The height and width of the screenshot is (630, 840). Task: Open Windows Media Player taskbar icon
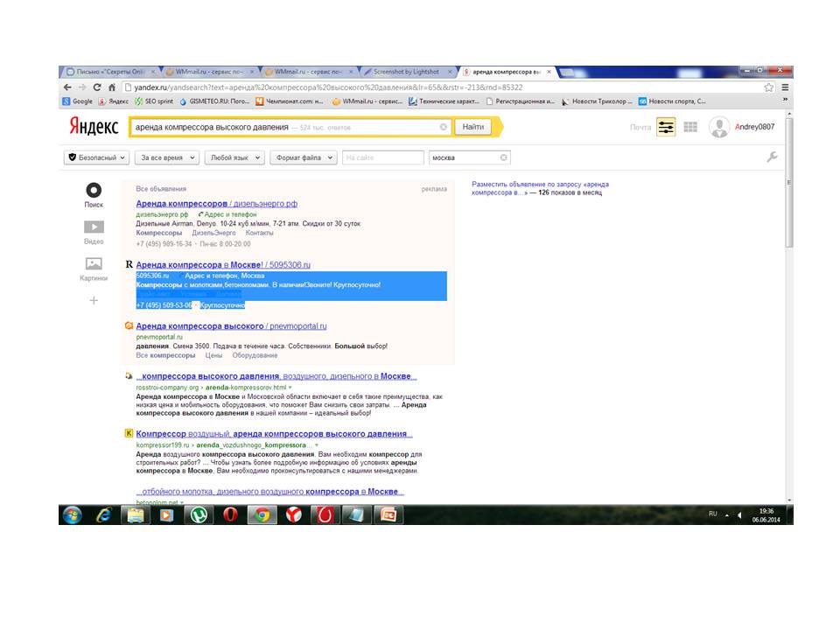[166, 514]
